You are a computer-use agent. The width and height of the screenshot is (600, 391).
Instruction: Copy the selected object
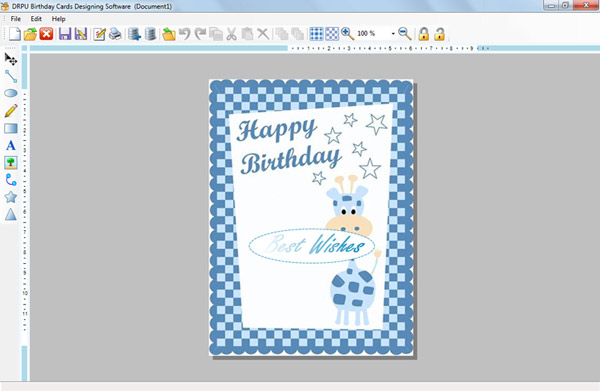[x=216, y=34]
